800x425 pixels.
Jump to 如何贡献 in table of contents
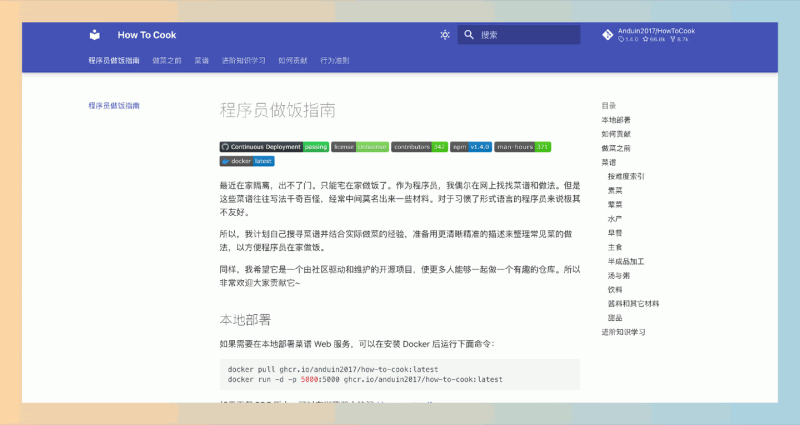(x=616, y=134)
